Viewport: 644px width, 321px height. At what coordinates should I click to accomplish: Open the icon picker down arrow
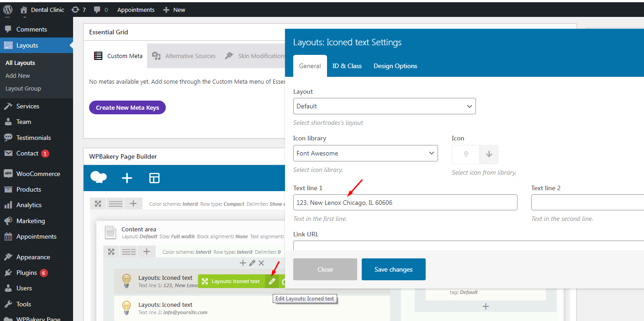pyautogui.click(x=489, y=155)
